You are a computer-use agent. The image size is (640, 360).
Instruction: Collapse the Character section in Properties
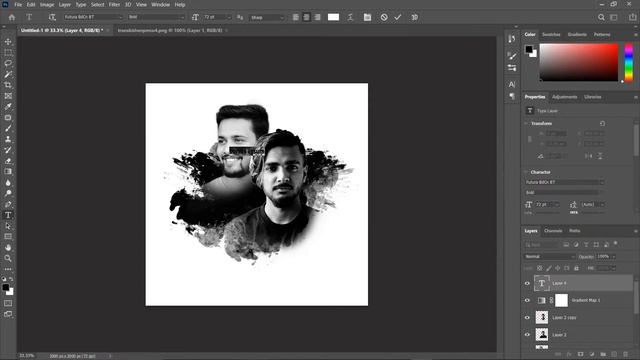click(526, 172)
